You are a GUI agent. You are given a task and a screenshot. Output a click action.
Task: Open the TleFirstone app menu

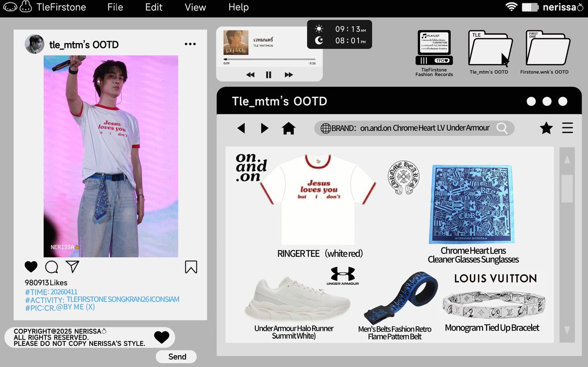(x=61, y=7)
